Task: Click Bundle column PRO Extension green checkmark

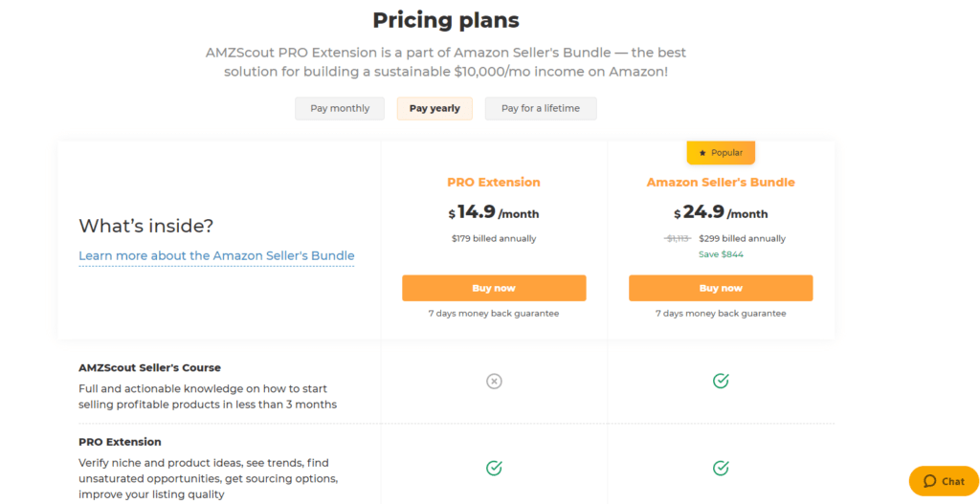Action: 721,468
